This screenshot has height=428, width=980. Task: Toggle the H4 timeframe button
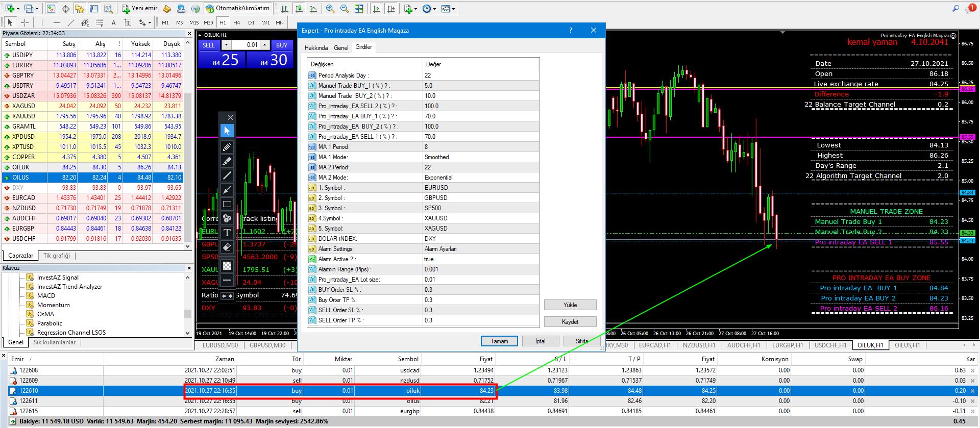pyautogui.click(x=237, y=22)
